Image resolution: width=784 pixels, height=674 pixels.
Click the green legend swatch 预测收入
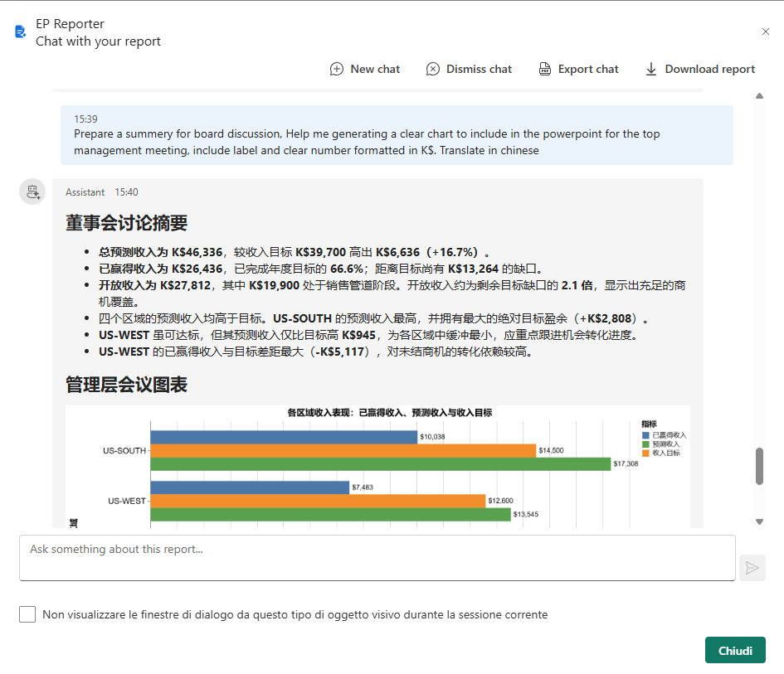click(645, 444)
